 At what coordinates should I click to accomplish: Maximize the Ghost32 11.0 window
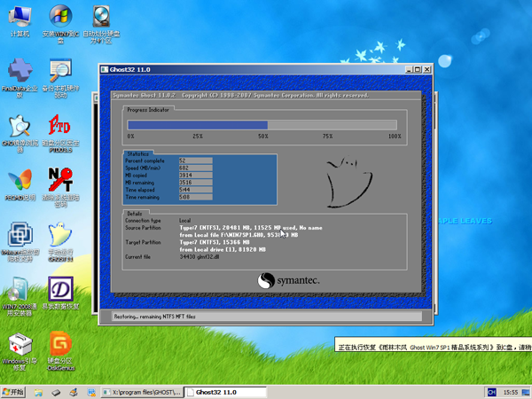[418, 69]
